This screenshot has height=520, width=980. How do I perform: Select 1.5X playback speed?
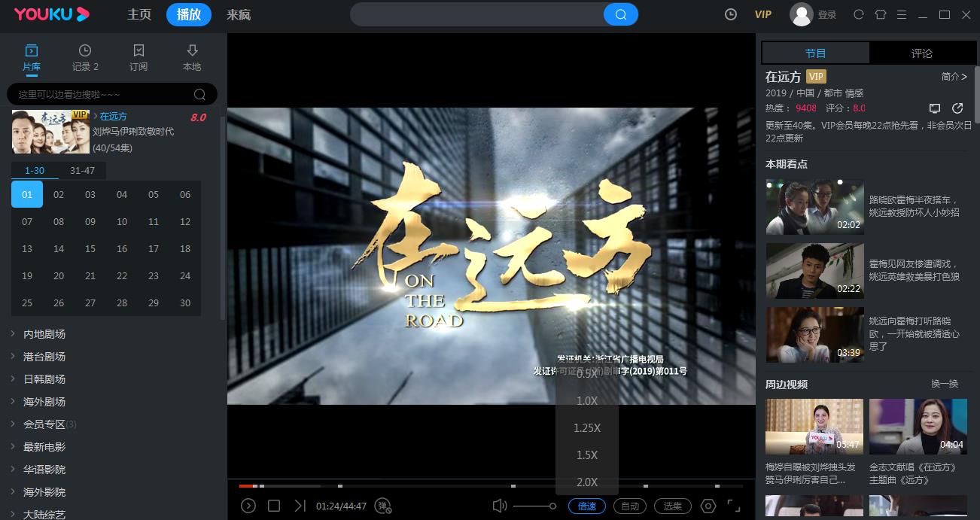(587, 455)
